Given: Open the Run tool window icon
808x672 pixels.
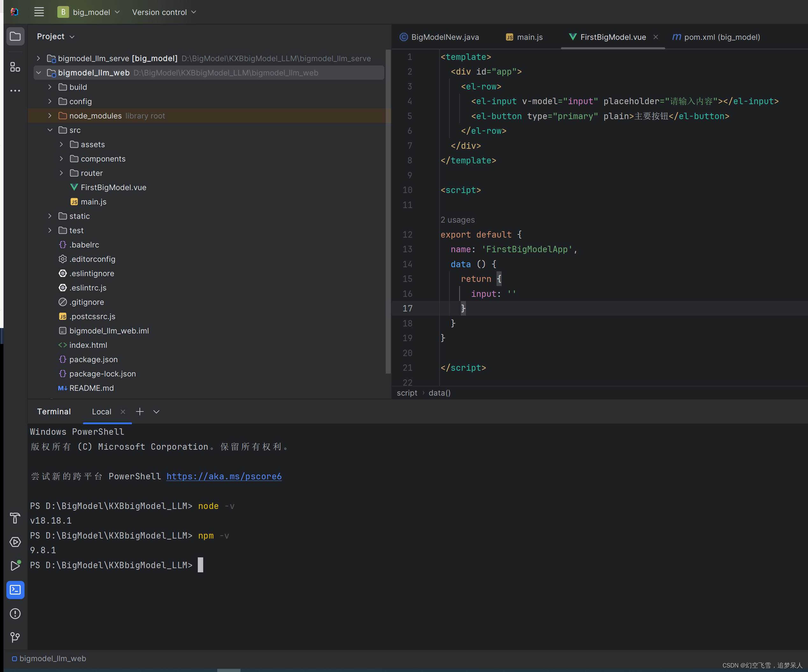Looking at the screenshot, I should click(15, 566).
